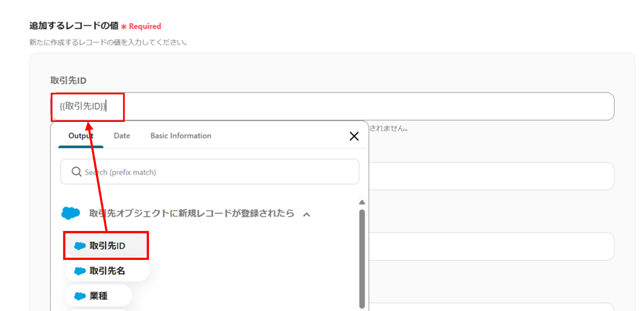The image size is (644, 311).
Task: Click the output list scrollbar thumb
Action: 362,258
